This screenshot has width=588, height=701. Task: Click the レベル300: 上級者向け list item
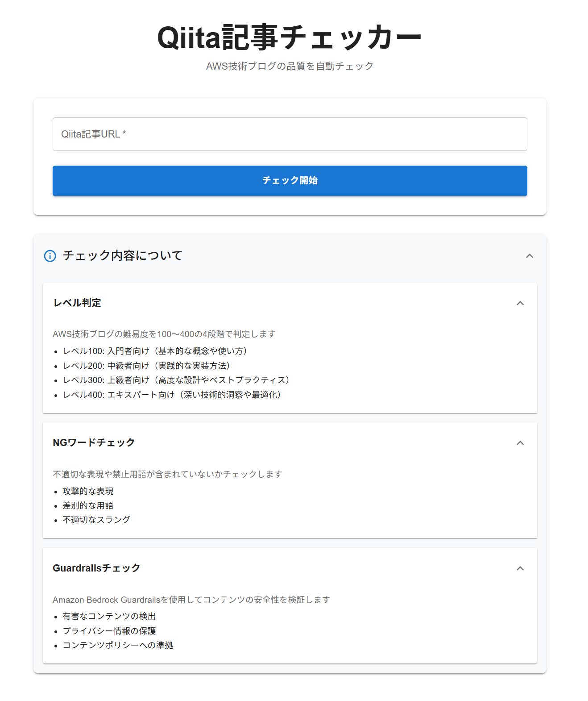[176, 380]
